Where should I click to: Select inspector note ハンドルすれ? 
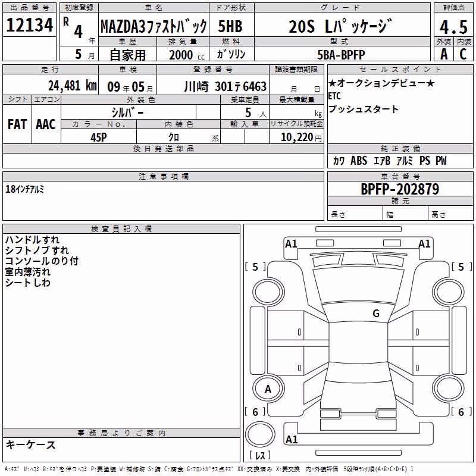pos(32,240)
